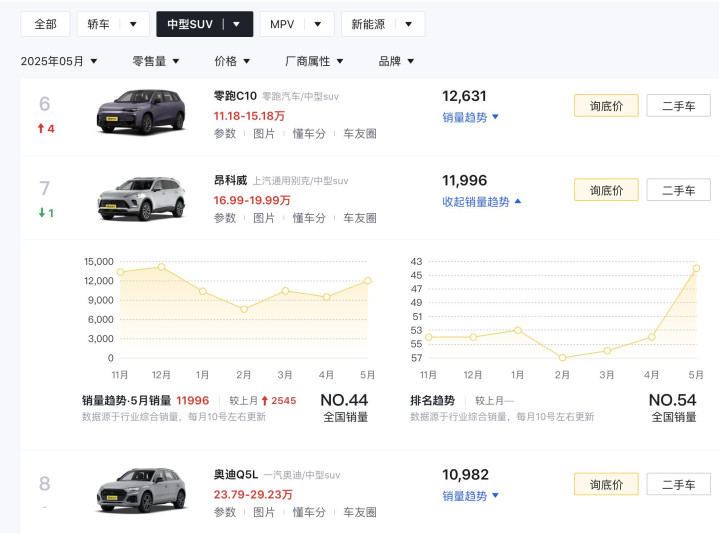Click 二手车 button for 零跑C10
719x533 pixels.
click(679, 106)
